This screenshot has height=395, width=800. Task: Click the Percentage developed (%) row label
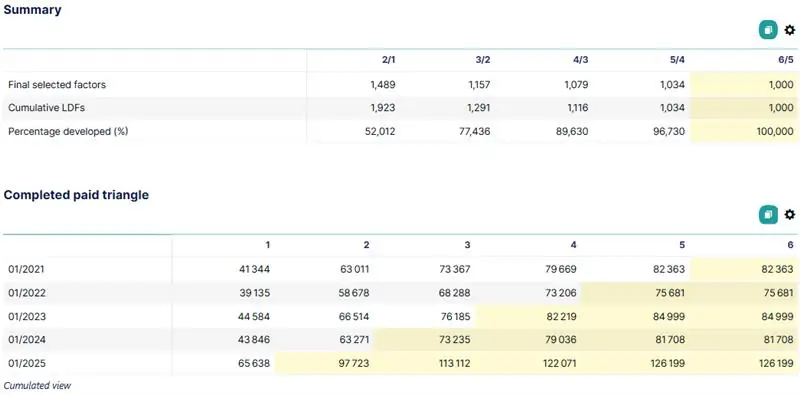tap(68, 131)
